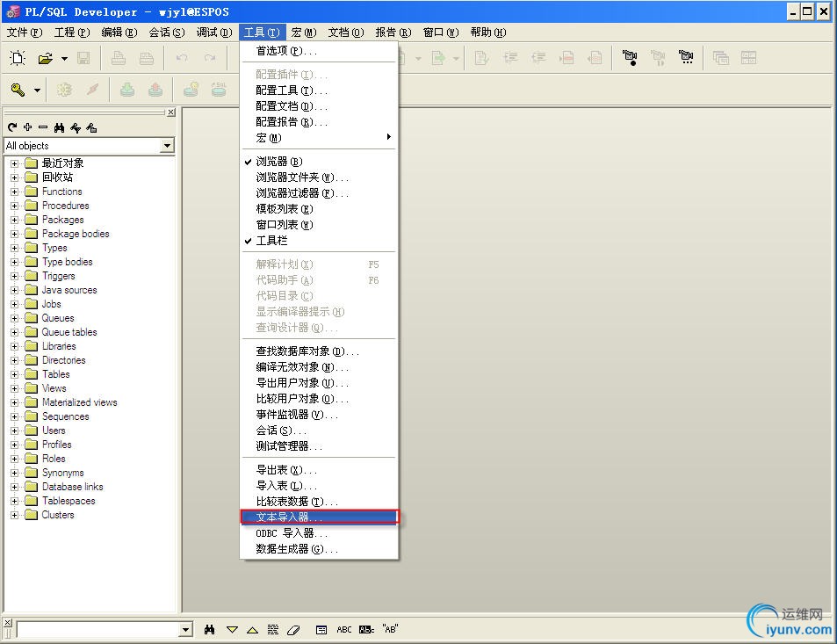Viewport: 837px width, 644px height.
Task: Click the Open file folder icon
Action: 46,58
